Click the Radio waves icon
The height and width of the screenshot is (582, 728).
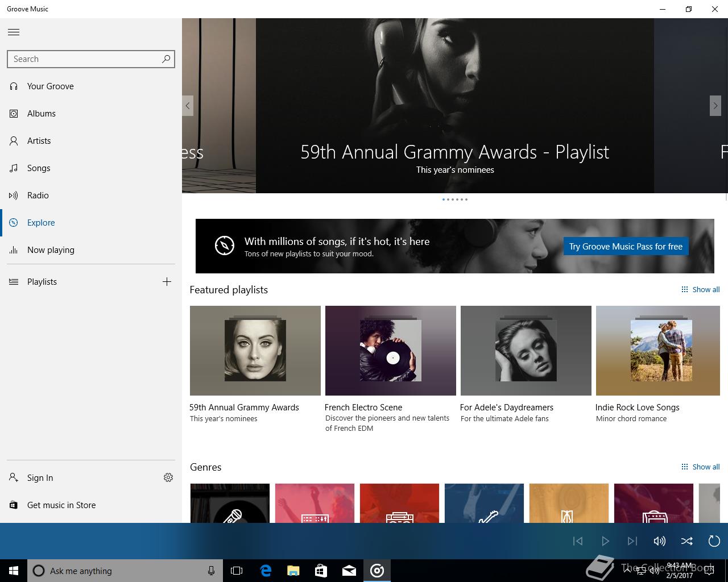click(14, 196)
